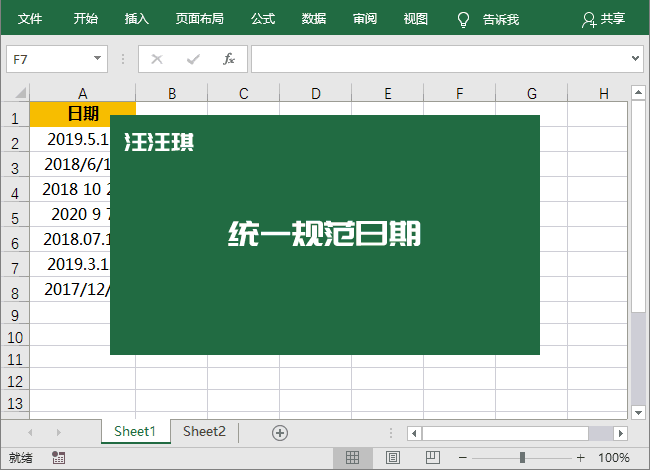Screen dimensions: 650x470
Task: Select column F header
Action: coord(459,93)
